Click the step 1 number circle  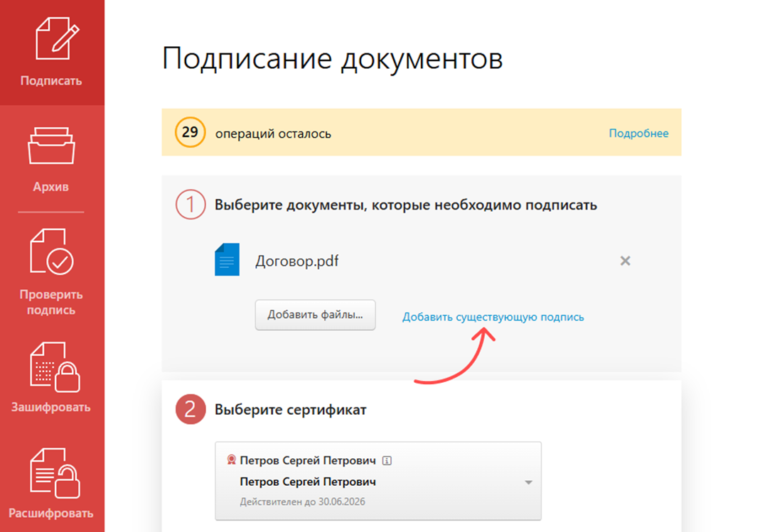191,205
